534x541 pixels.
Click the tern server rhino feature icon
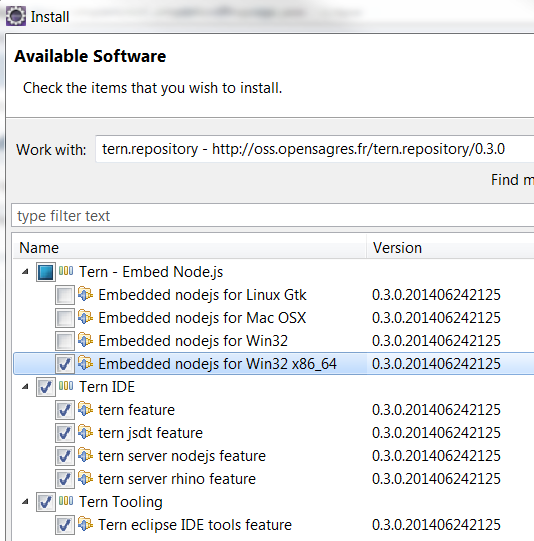(85, 478)
